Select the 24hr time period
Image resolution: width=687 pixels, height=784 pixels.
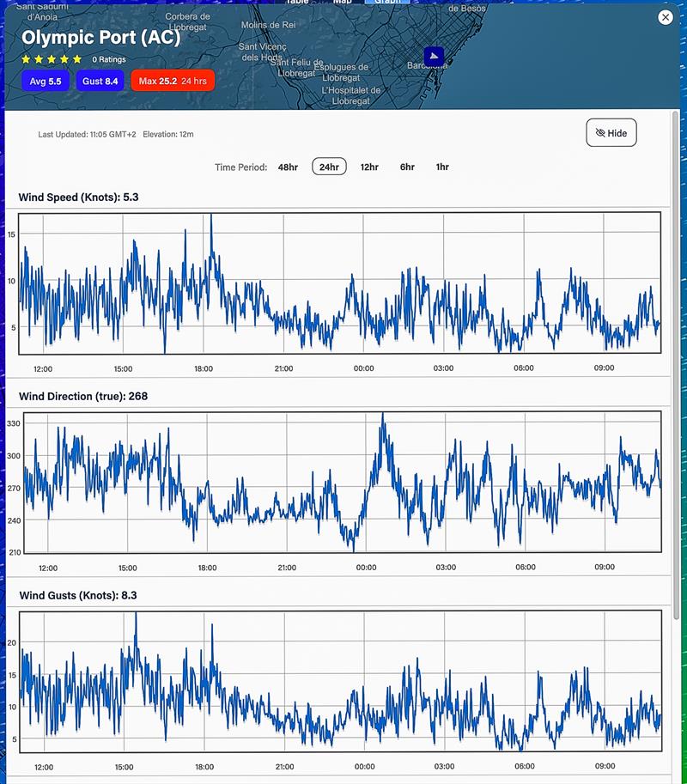pyautogui.click(x=329, y=167)
